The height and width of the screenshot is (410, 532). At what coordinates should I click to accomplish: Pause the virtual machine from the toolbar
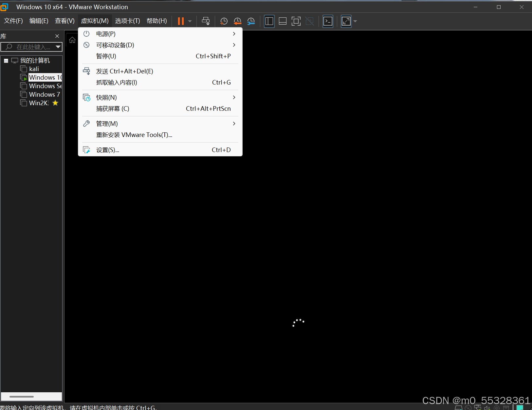pyautogui.click(x=181, y=21)
